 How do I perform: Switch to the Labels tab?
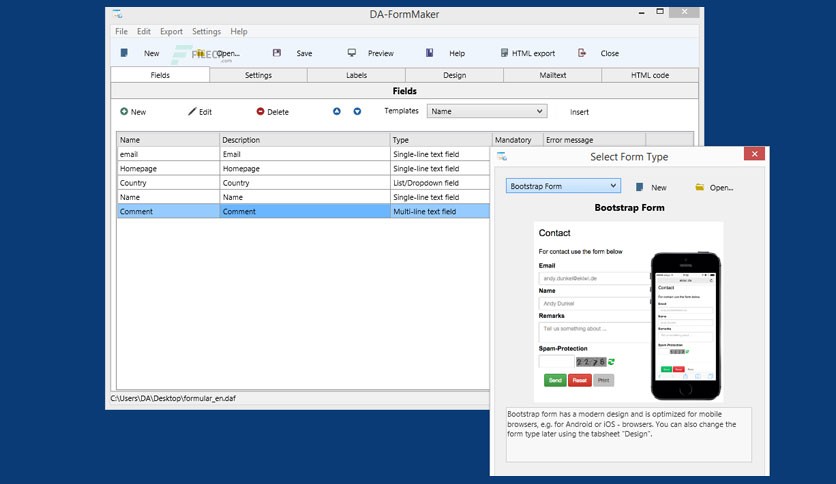[x=356, y=75]
